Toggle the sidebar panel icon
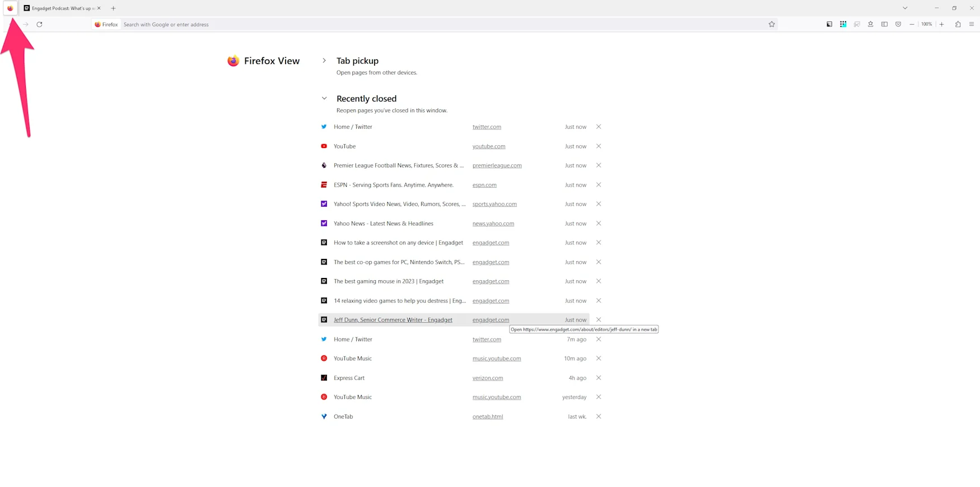Viewport: 980px width, 487px height. (x=884, y=25)
